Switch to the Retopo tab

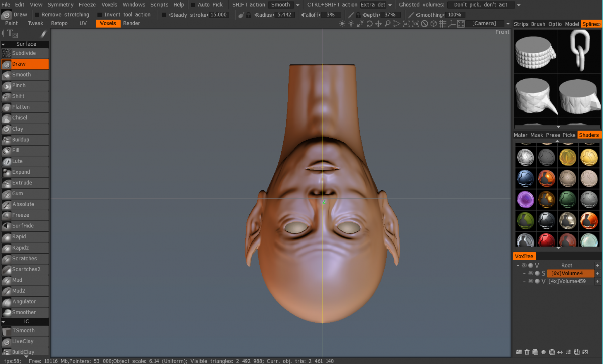(59, 23)
